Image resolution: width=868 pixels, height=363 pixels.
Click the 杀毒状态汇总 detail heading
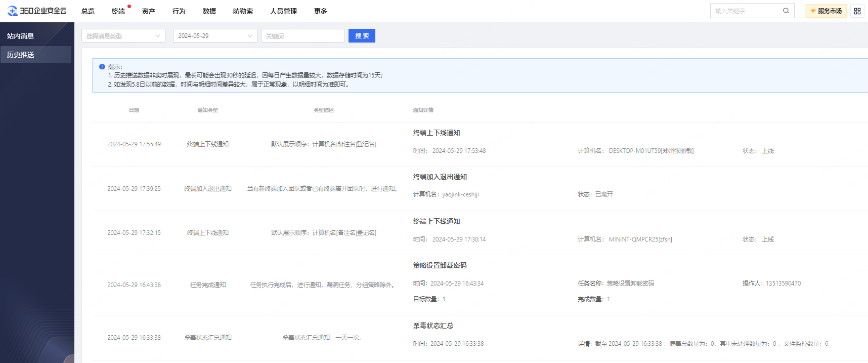click(433, 326)
